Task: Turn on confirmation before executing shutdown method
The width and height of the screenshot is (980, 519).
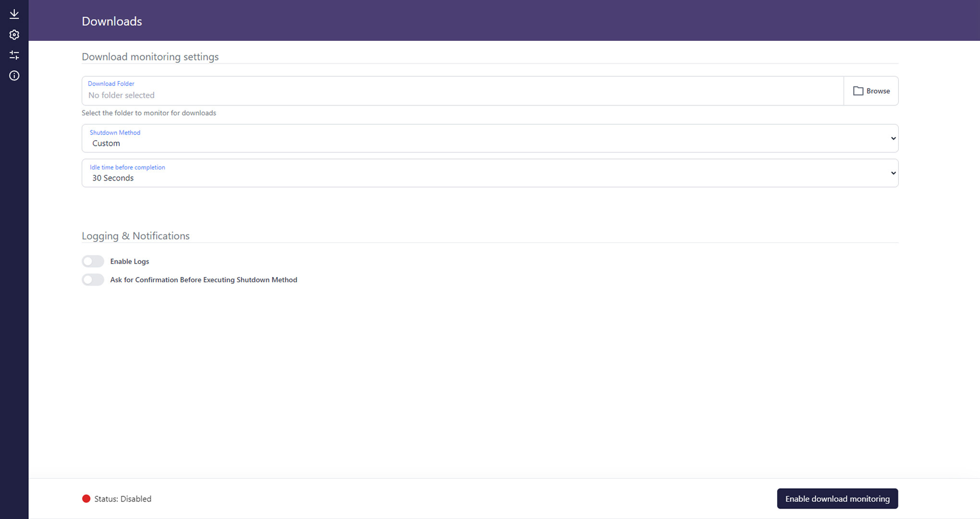Action: [93, 279]
